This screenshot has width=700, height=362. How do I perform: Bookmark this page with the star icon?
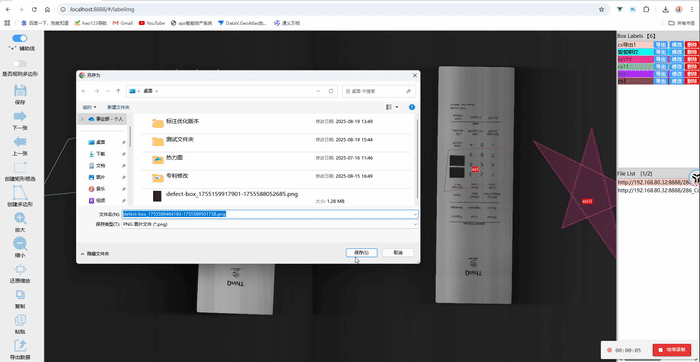coord(601,9)
